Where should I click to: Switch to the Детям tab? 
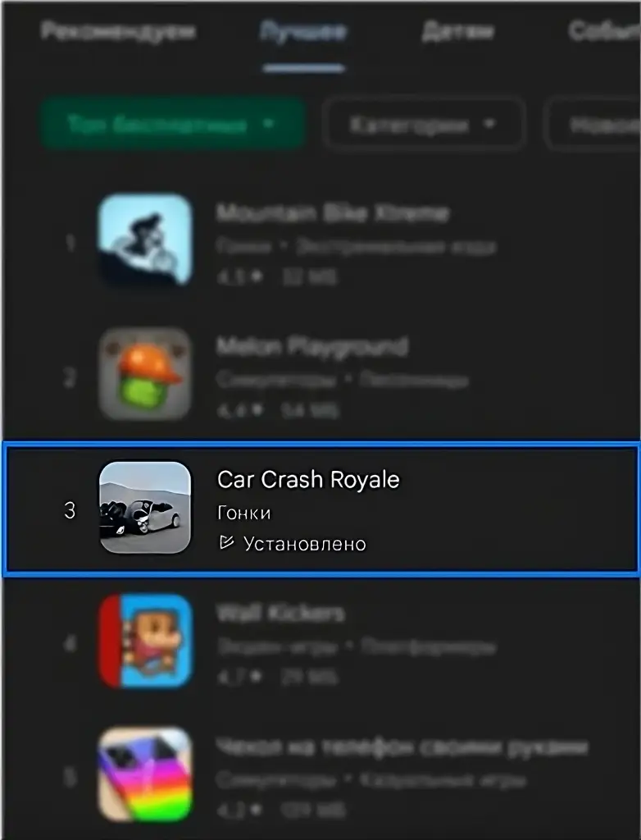click(x=457, y=32)
